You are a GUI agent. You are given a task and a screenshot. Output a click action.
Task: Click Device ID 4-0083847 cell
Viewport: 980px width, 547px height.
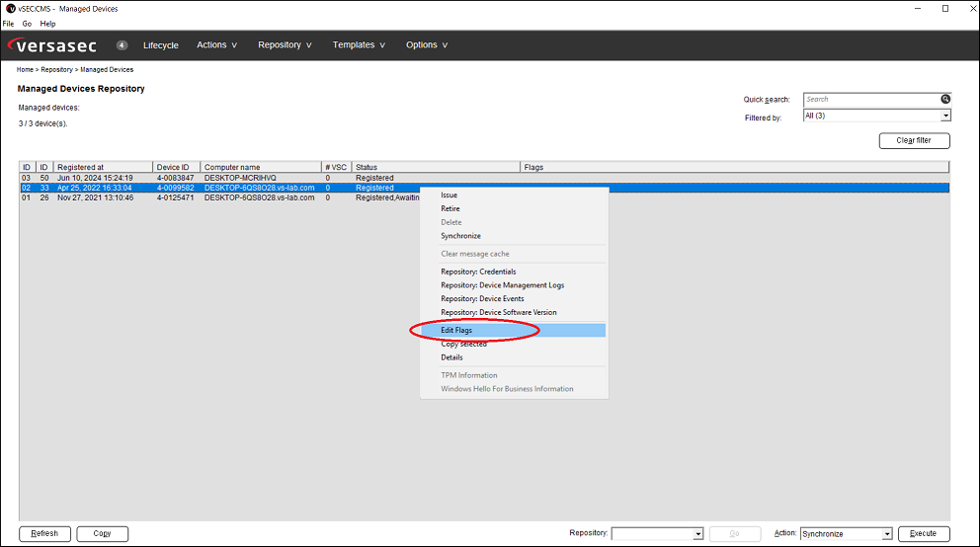pos(176,178)
